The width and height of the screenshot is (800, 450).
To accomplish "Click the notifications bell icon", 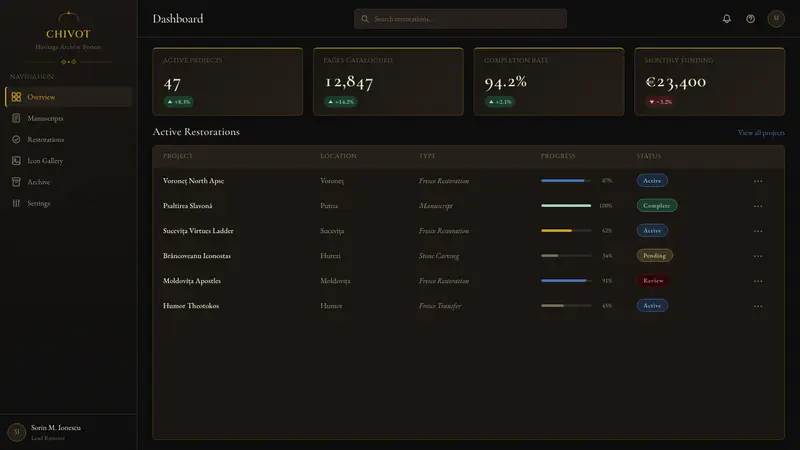I will [x=727, y=19].
